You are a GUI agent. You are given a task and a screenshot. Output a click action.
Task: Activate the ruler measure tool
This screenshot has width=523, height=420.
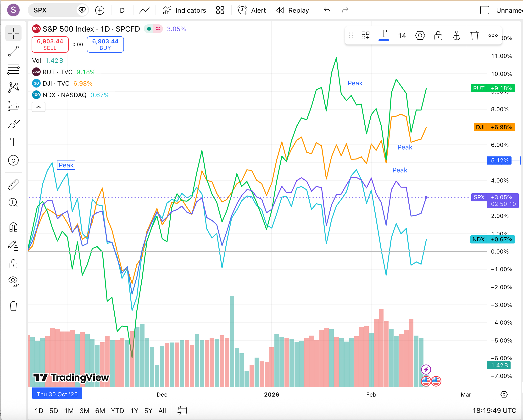pos(13,185)
